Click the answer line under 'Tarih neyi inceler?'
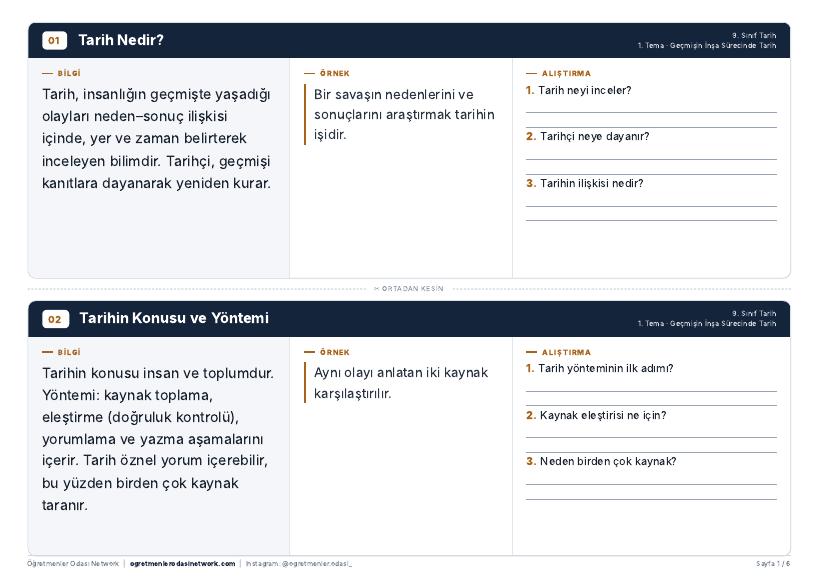 pyautogui.click(x=651, y=112)
